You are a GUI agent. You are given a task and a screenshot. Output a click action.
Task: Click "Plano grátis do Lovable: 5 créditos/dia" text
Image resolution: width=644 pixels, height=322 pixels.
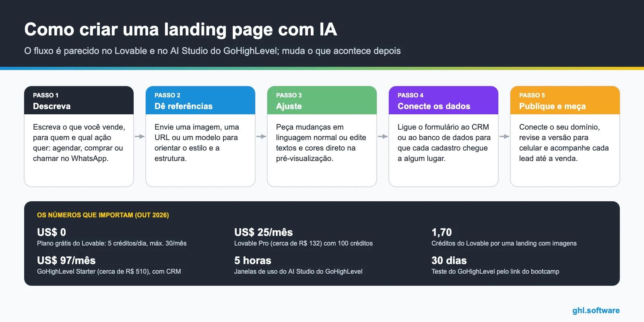pyautogui.click(x=112, y=243)
